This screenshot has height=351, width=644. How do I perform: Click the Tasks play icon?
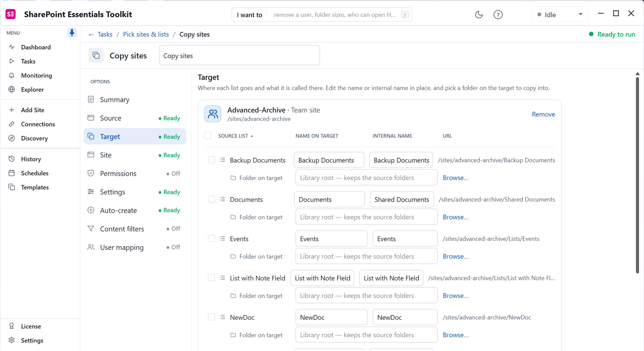click(x=12, y=61)
